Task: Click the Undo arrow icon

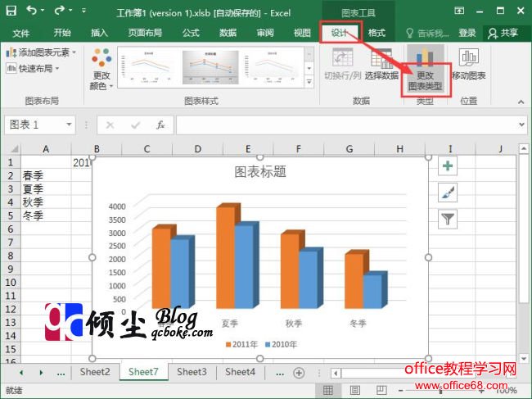Action: pos(32,11)
